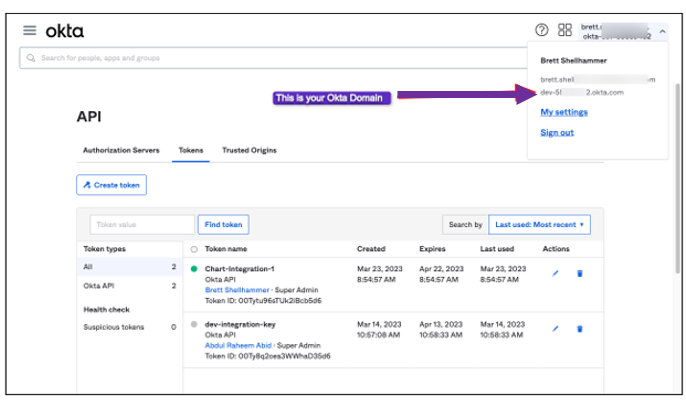Image resolution: width=686 pixels, height=405 pixels.
Task: Select the Tokens tab
Action: click(191, 150)
